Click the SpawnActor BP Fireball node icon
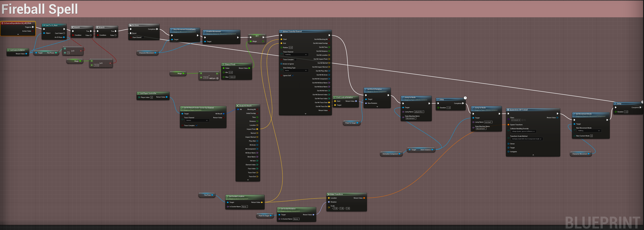The width and height of the screenshot is (644, 230). pyautogui.click(x=508, y=110)
